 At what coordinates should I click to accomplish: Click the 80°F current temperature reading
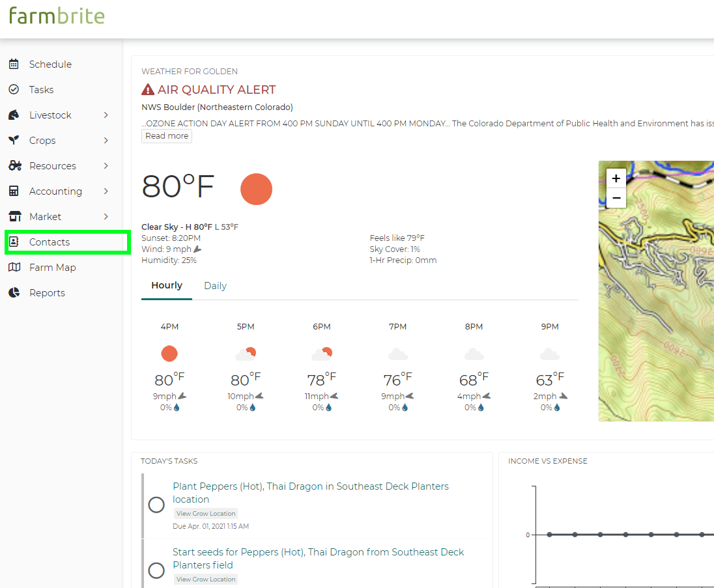pyautogui.click(x=178, y=186)
